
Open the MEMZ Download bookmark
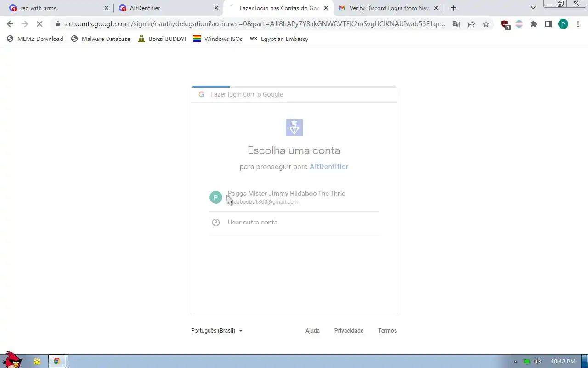[x=35, y=39]
